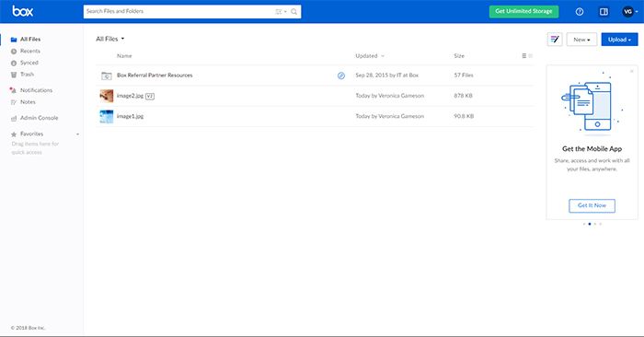
Task: Switch to grid view icon
Action: tap(530, 56)
